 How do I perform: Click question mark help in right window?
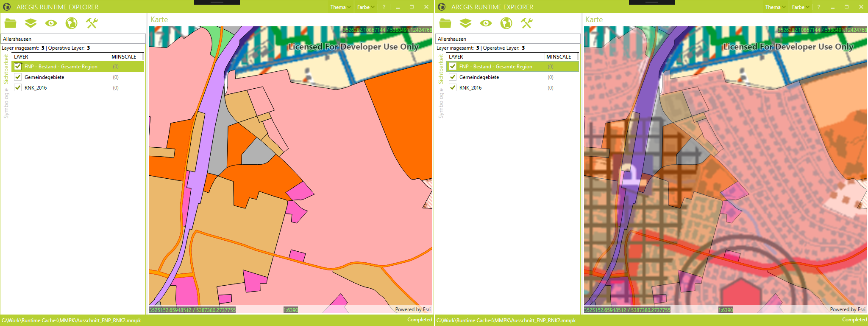[819, 7]
